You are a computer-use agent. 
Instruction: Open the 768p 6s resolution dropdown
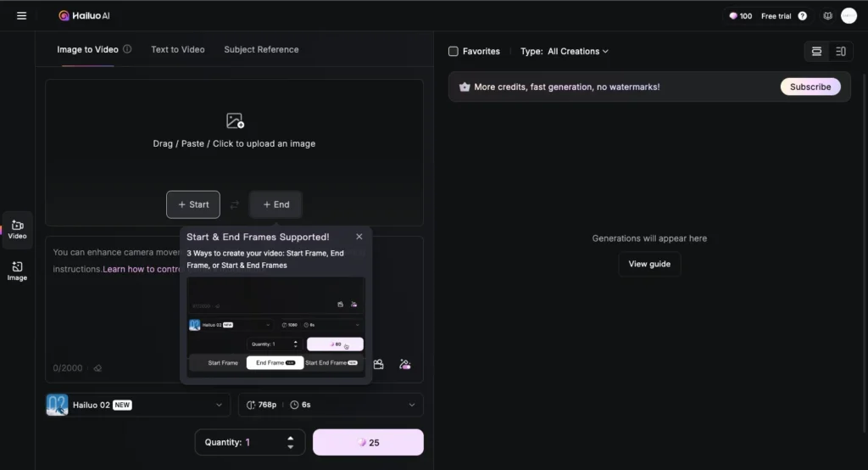[x=331, y=405]
